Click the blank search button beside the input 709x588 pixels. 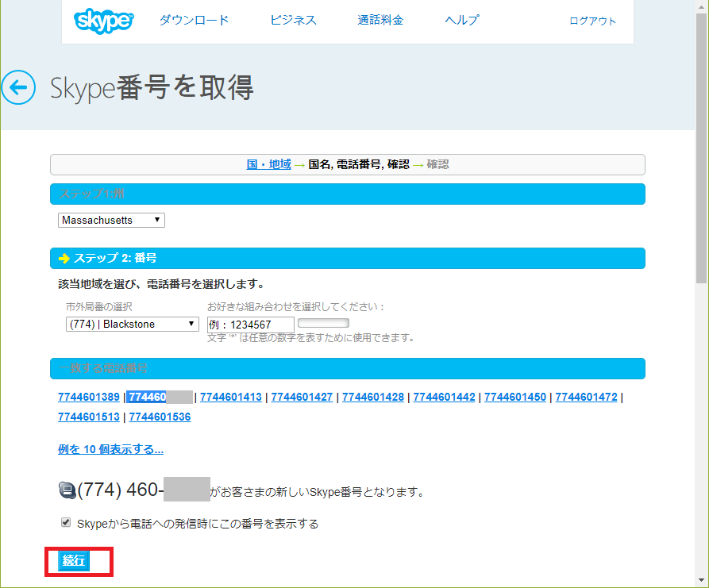[x=323, y=323]
